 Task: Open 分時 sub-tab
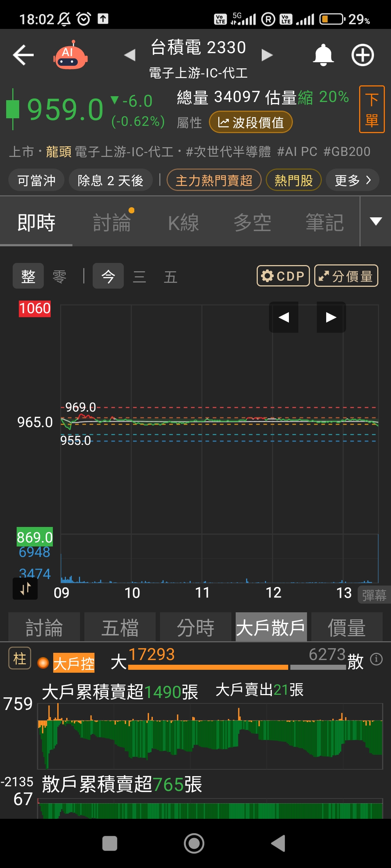point(195,627)
